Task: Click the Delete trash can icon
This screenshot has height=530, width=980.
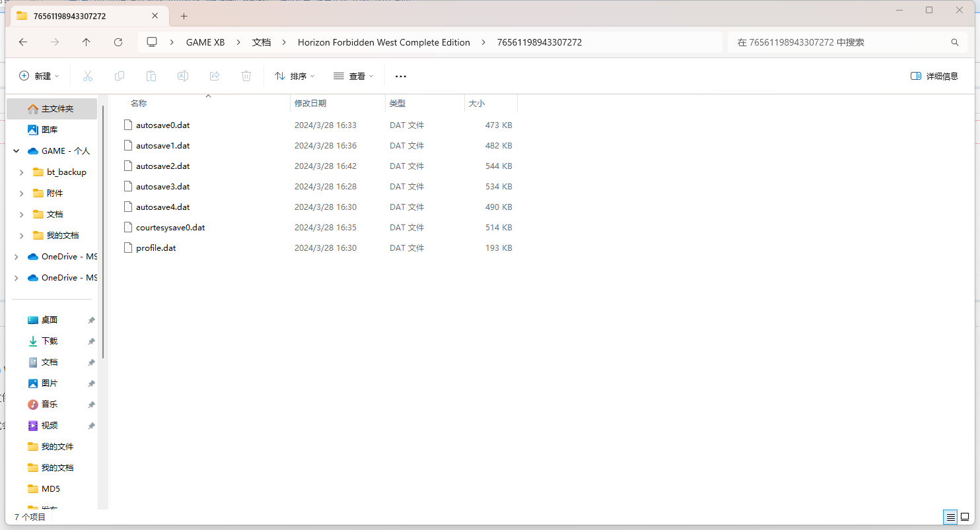Action: pos(246,76)
